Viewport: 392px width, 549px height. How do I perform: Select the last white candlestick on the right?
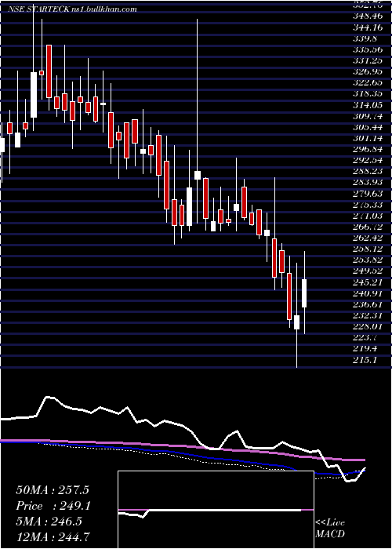point(304,293)
